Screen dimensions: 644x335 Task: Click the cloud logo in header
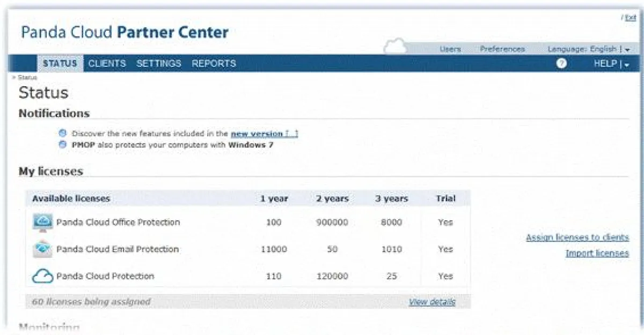[396, 47]
